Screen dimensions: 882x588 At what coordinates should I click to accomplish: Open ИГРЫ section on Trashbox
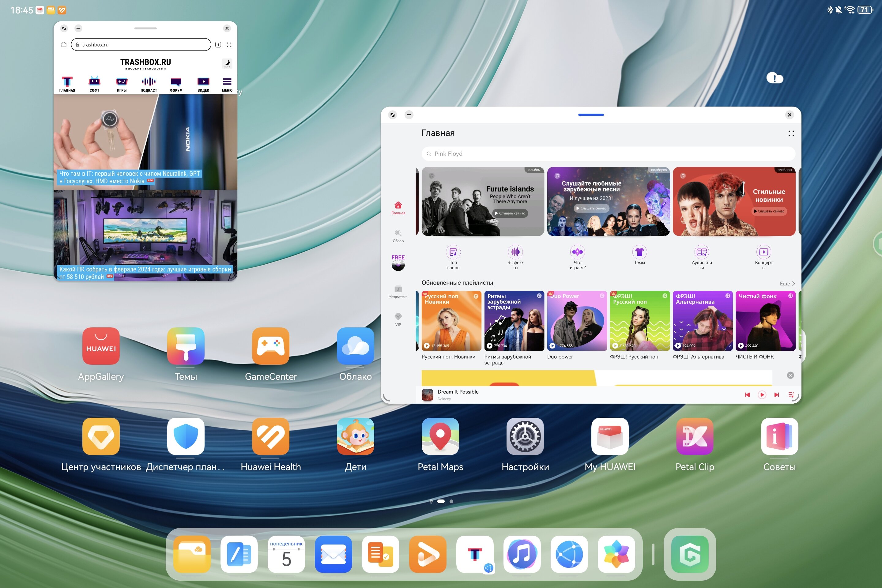(x=122, y=85)
